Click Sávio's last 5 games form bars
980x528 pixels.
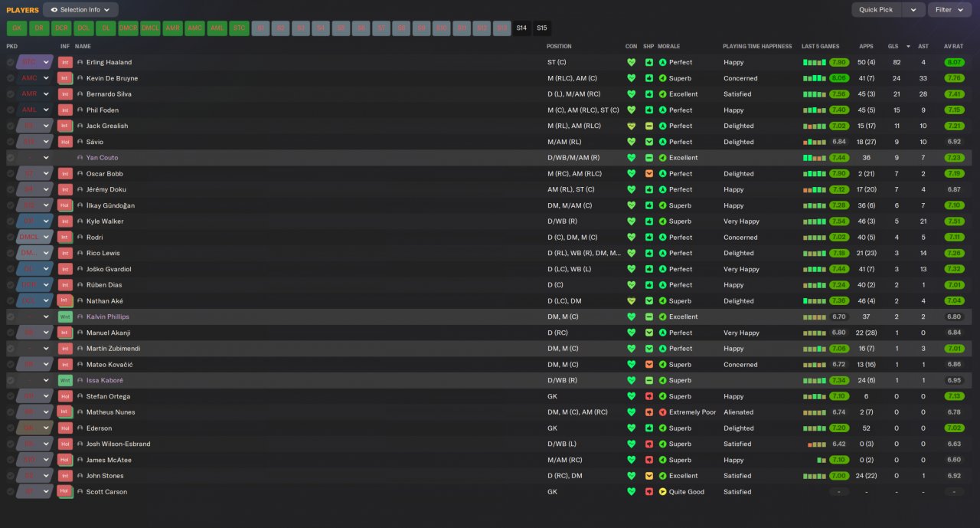pos(814,142)
